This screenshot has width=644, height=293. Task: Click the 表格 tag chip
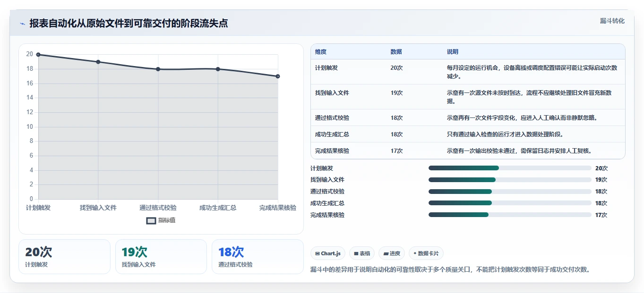pyautogui.click(x=362, y=253)
